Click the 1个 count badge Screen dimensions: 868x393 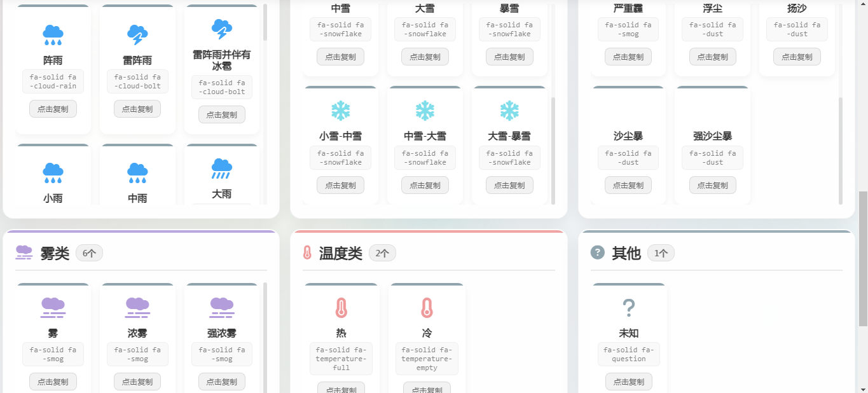(x=661, y=253)
